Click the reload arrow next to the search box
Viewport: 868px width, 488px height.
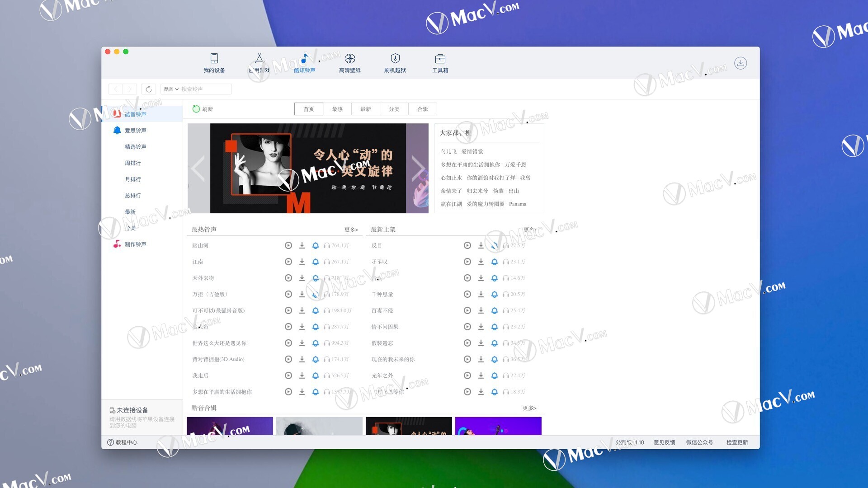[149, 89]
